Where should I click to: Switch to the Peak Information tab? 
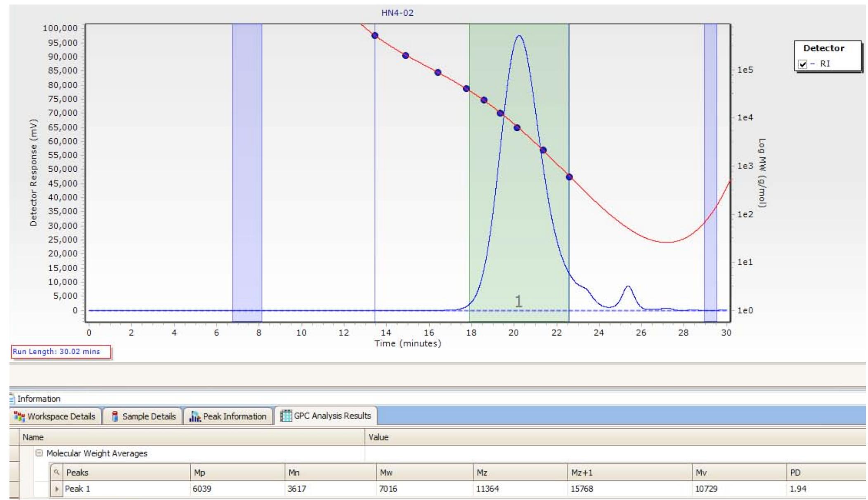click(x=229, y=416)
